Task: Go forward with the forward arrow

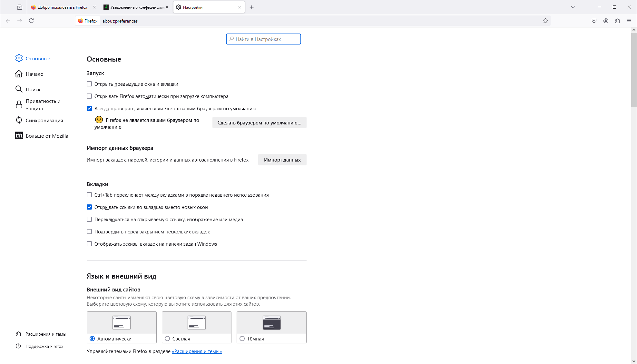Action: [x=20, y=21]
